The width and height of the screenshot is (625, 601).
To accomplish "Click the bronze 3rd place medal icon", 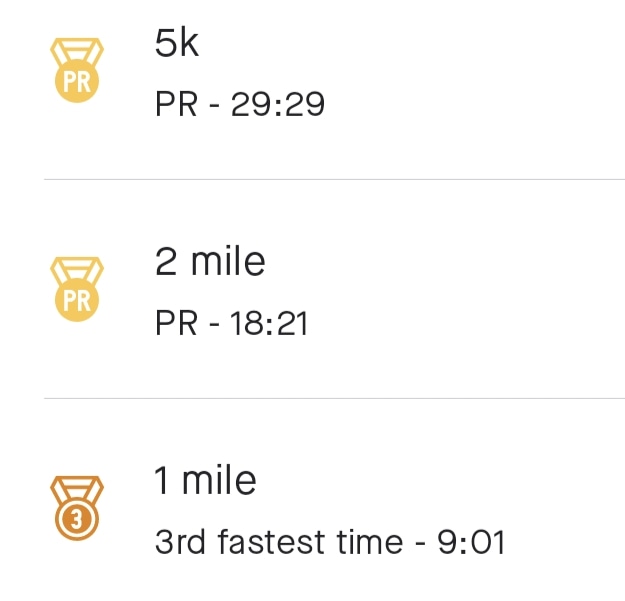I will (x=77, y=508).
